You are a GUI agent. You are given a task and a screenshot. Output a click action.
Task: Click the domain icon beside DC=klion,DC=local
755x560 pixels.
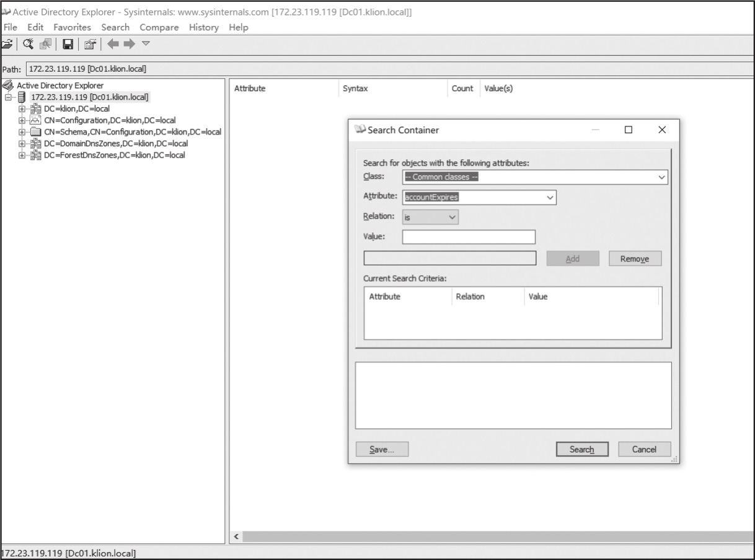(35, 109)
